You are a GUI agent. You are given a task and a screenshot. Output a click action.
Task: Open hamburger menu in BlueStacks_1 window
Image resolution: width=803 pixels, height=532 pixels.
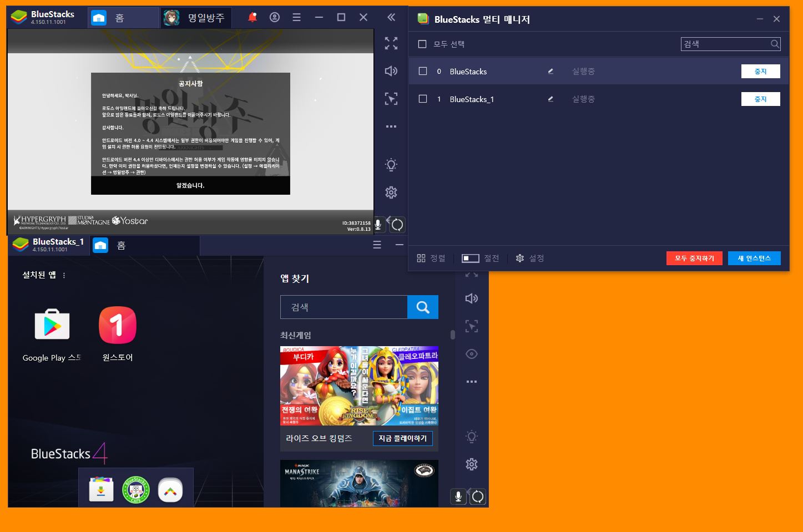click(x=377, y=245)
